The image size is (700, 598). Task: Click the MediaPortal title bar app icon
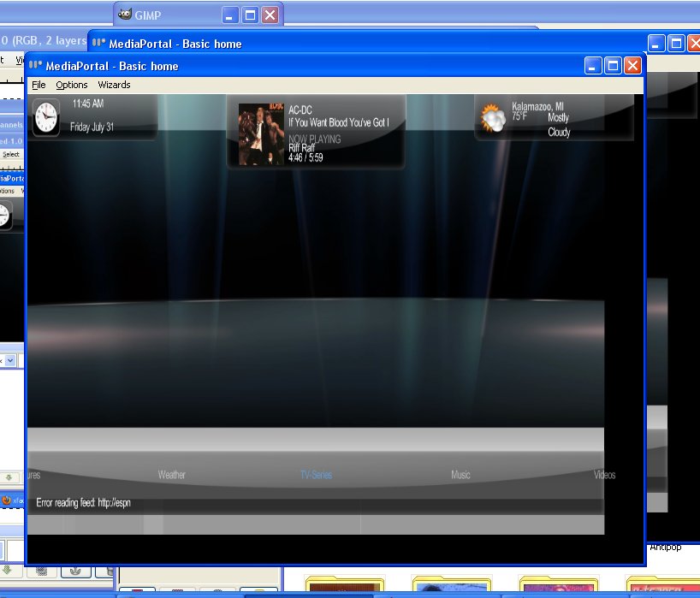pyautogui.click(x=36, y=65)
